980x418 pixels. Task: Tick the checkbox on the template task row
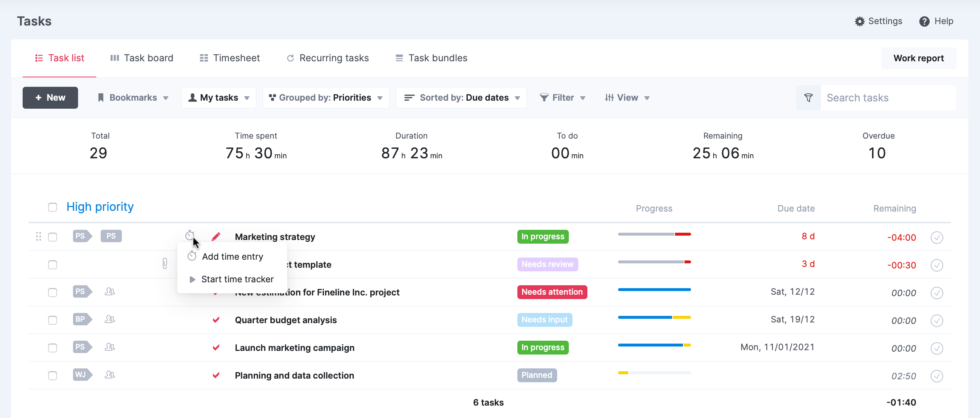coord(53,265)
